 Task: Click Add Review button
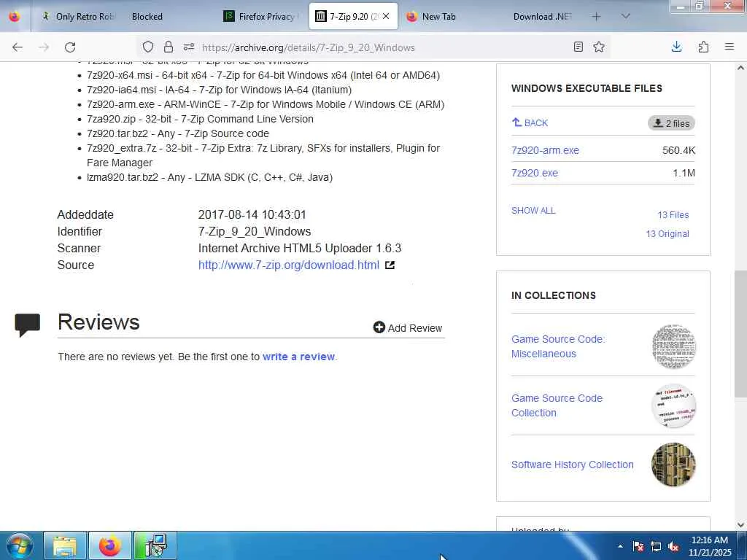(408, 328)
